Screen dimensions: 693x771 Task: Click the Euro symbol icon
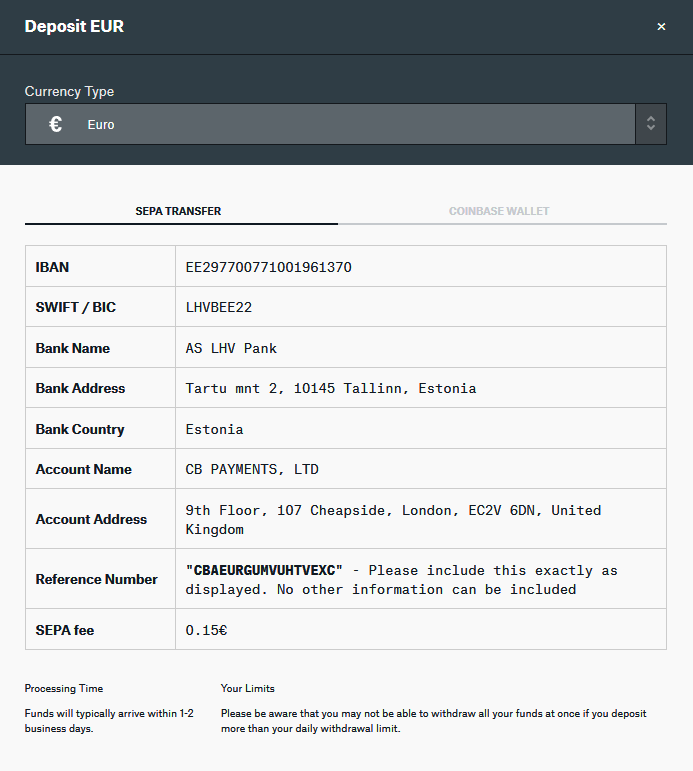[56, 125]
